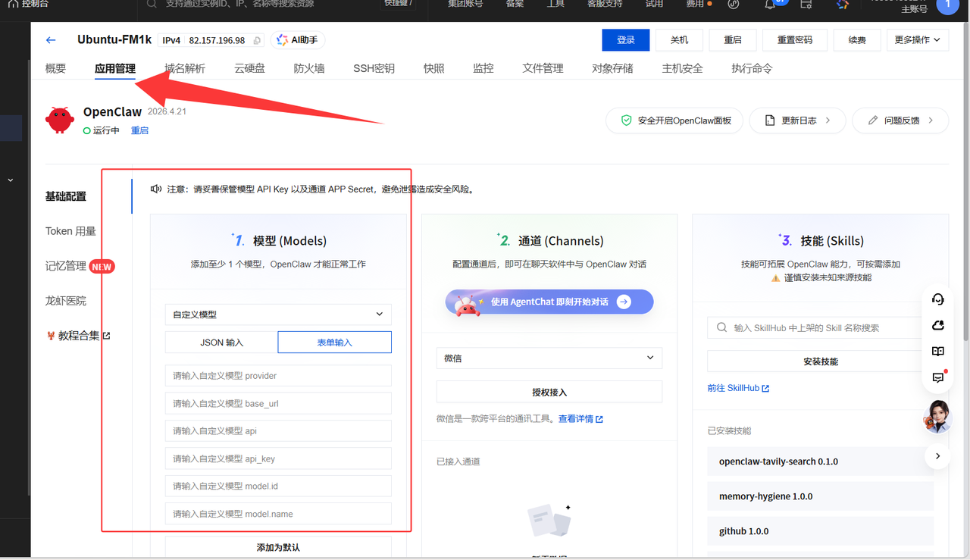Click the notification bell in the top bar
The image size is (970, 560).
tap(770, 4)
